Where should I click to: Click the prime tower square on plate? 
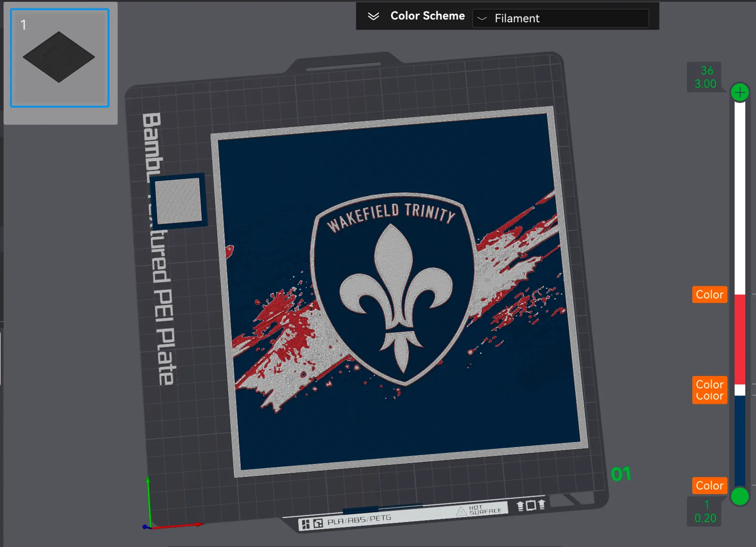[x=179, y=201]
